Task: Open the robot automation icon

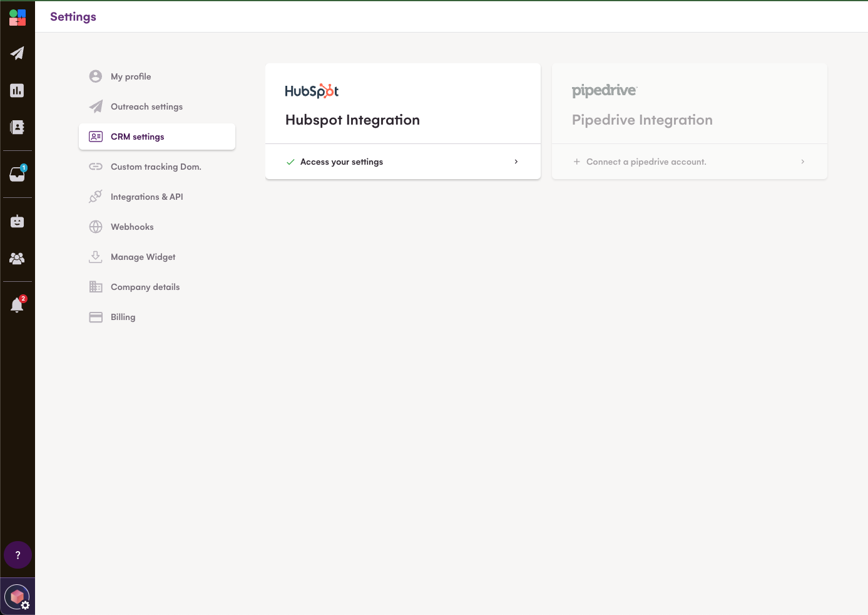Action: [x=18, y=221]
